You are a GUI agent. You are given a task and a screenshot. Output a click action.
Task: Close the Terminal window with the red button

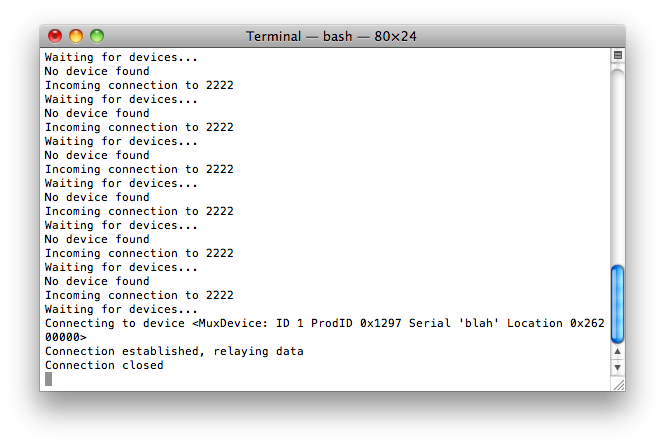(x=55, y=36)
